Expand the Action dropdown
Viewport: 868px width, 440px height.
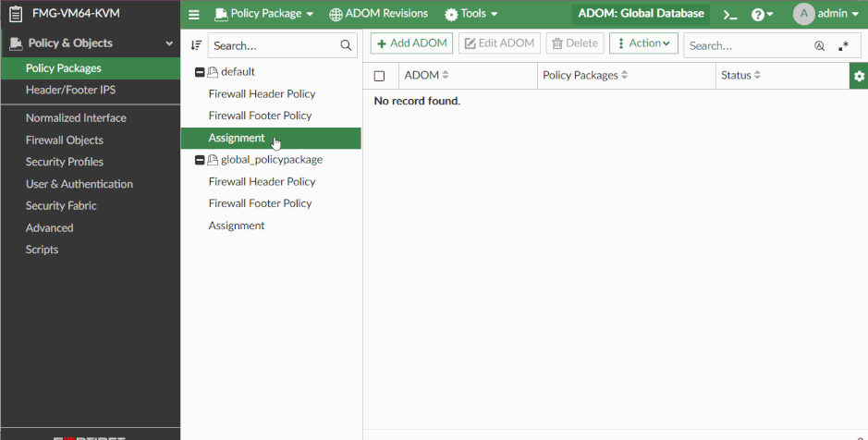[643, 43]
